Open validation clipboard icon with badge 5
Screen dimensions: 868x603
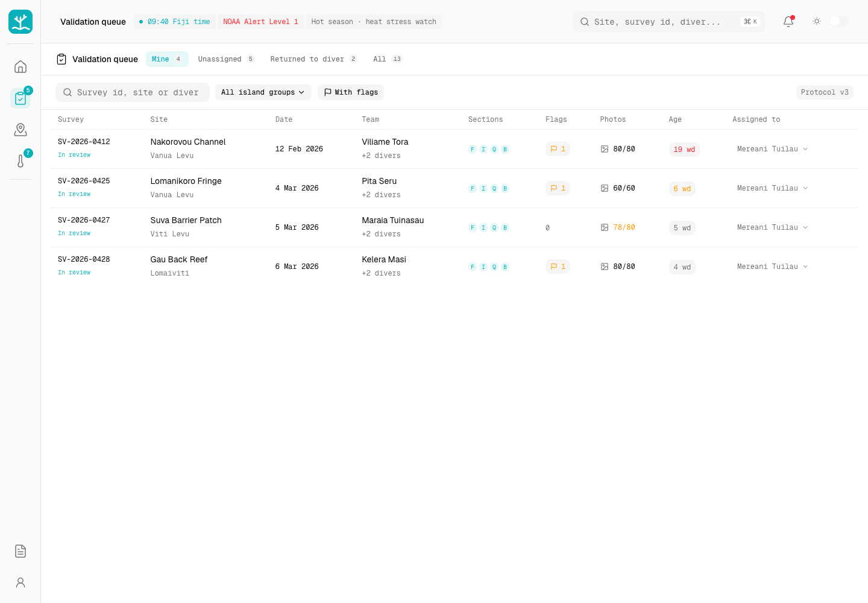(x=20, y=98)
